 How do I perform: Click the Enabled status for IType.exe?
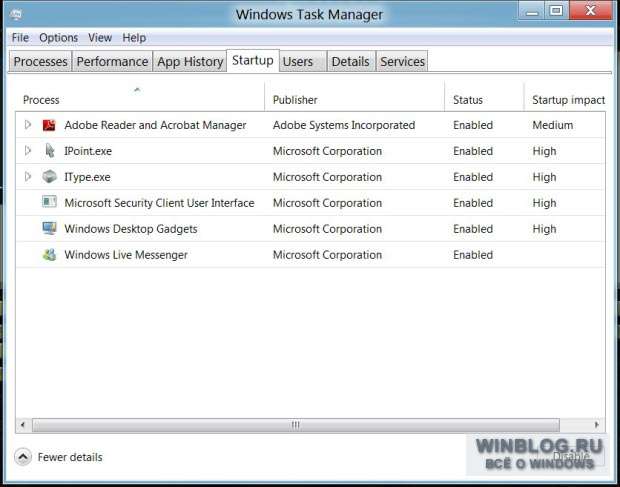coord(473,177)
